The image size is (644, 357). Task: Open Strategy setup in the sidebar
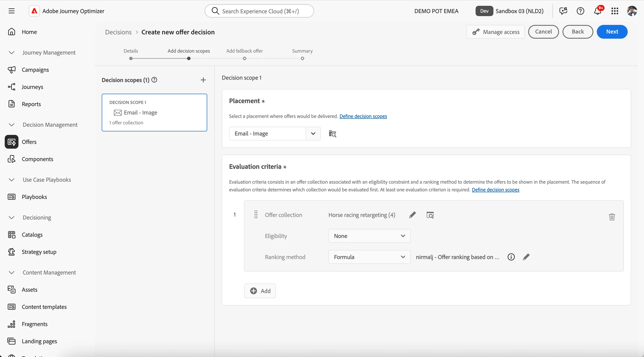39,252
